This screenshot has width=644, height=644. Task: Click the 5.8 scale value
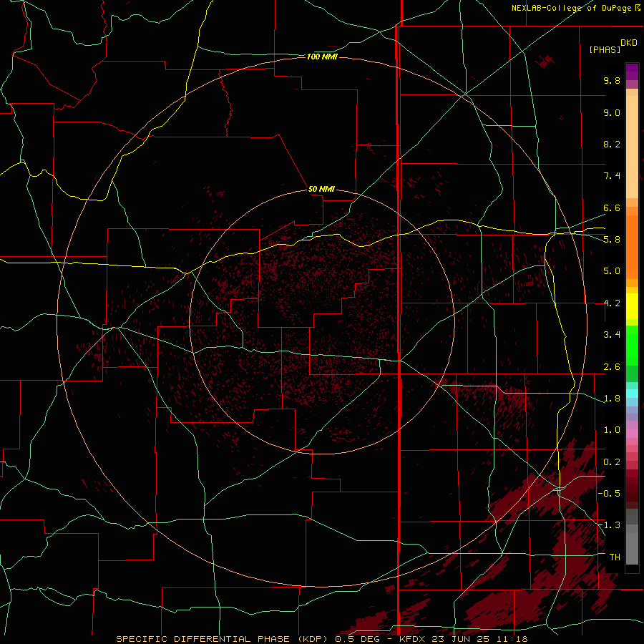(x=612, y=240)
